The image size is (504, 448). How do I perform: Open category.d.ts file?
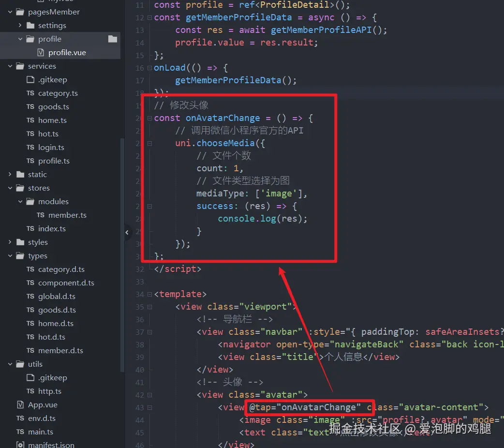tap(61, 269)
